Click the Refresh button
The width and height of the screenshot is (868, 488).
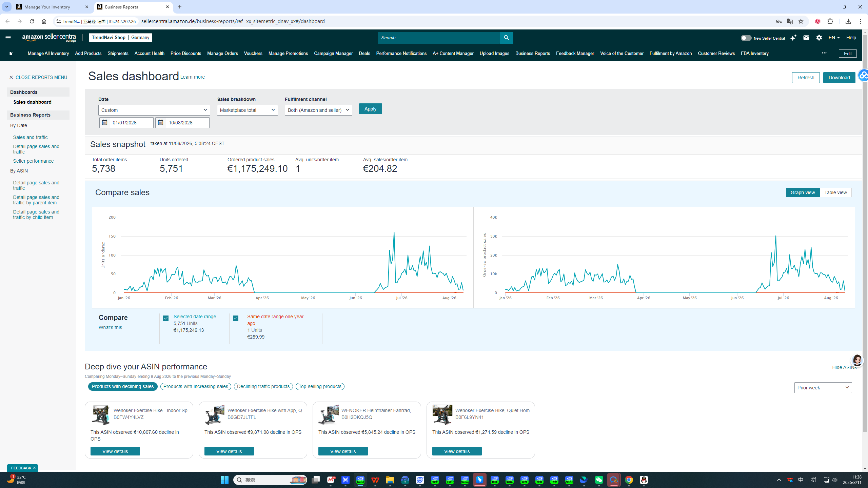806,78
